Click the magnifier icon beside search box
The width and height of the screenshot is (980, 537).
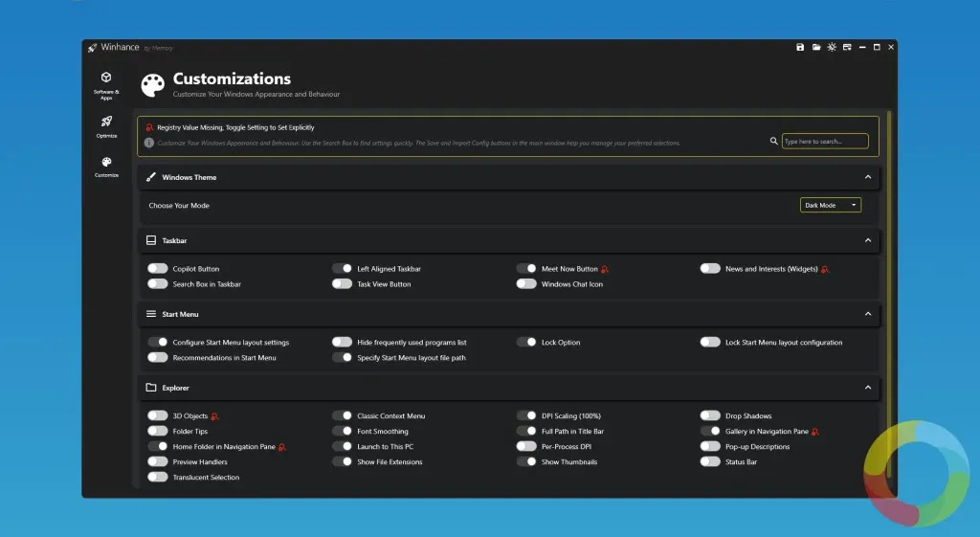click(x=773, y=142)
